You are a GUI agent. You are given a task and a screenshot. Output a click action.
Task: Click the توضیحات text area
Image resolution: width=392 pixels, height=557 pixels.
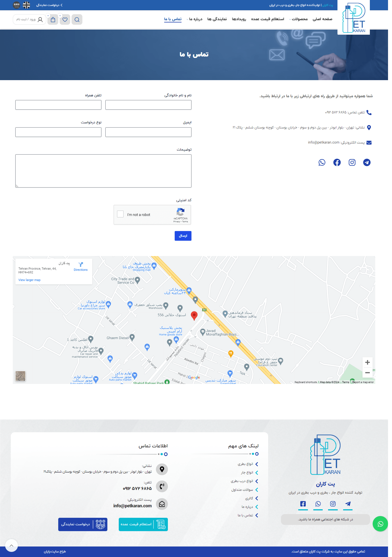[x=103, y=171]
